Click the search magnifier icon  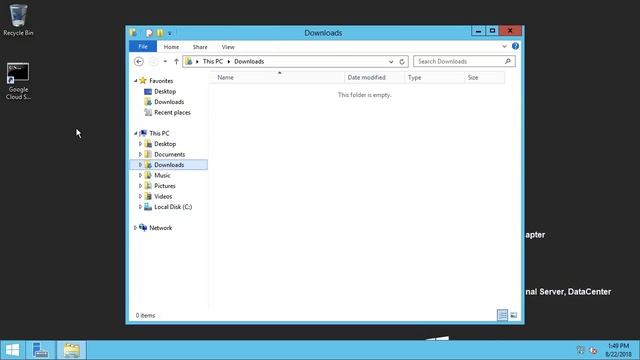tap(508, 61)
